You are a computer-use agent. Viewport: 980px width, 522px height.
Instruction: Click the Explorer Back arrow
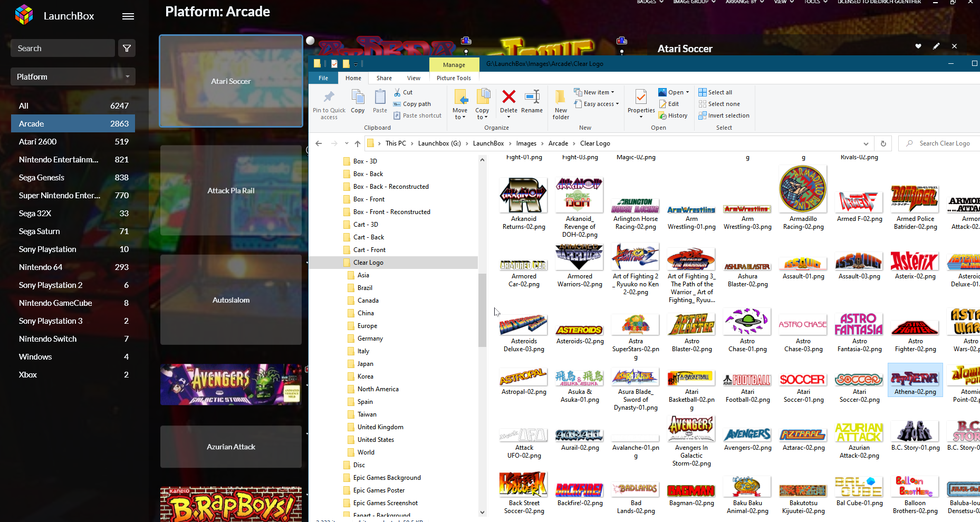click(x=319, y=143)
